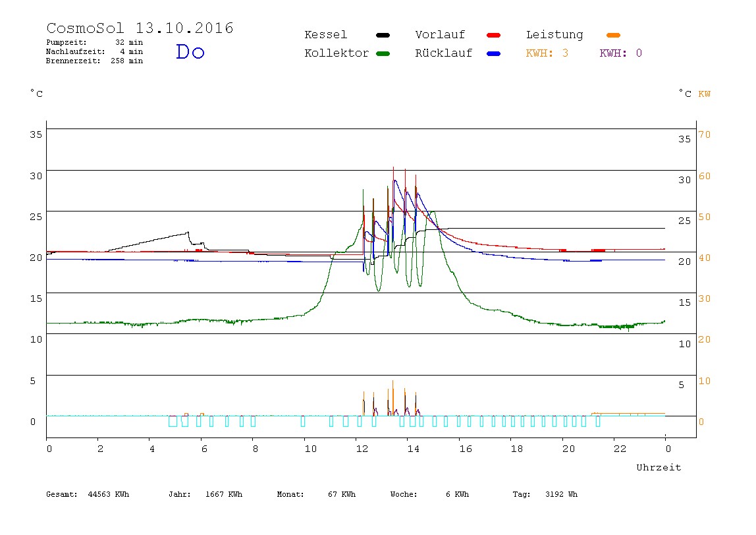Click the 'Uhrzeit' time axis label
The width and height of the screenshot is (756, 535).
659,467
